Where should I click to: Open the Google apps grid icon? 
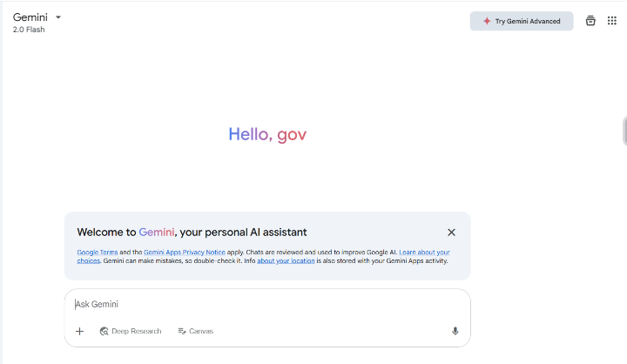pyautogui.click(x=612, y=21)
